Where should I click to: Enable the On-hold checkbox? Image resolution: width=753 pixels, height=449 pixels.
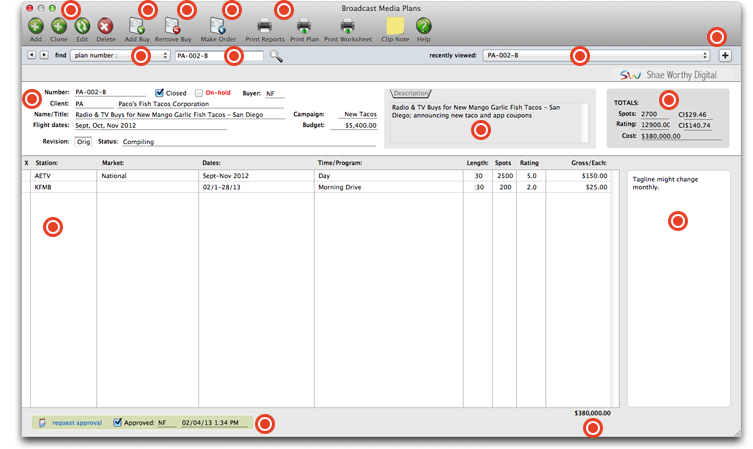coord(199,93)
